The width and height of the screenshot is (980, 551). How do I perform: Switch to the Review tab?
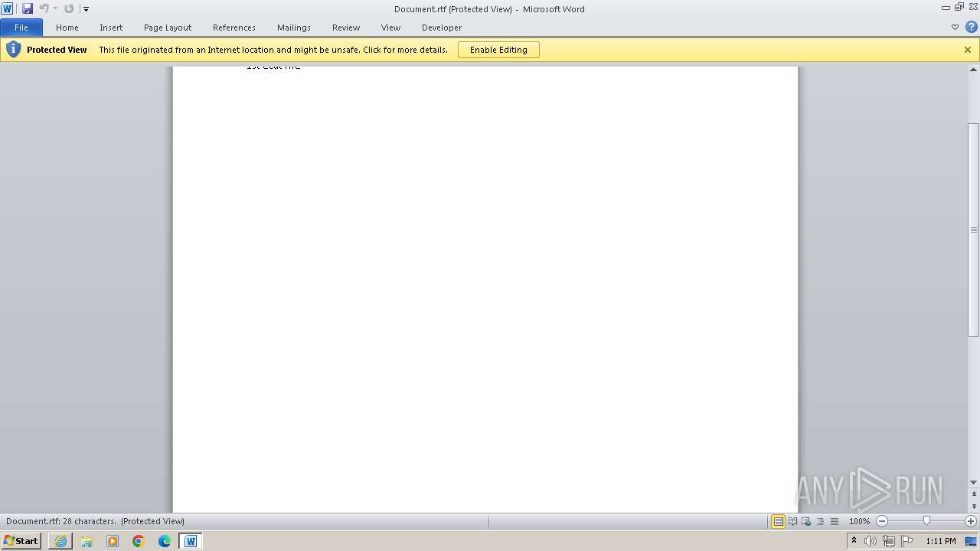point(346,28)
